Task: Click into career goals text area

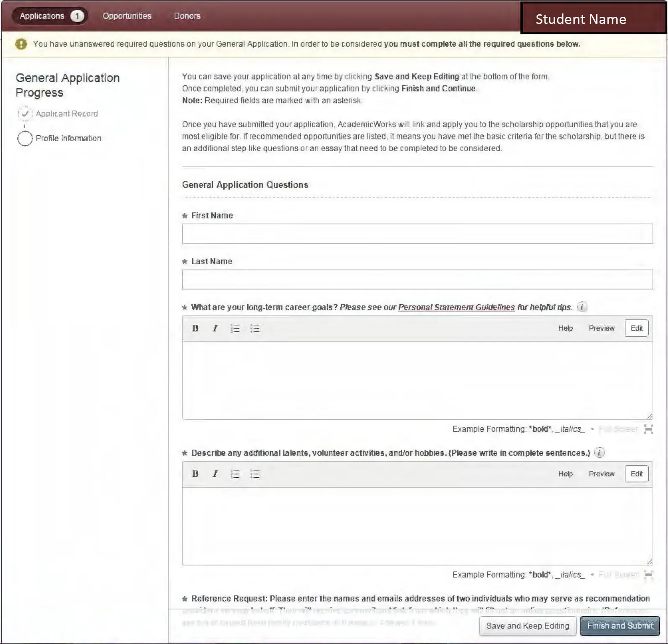Action: (417, 380)
